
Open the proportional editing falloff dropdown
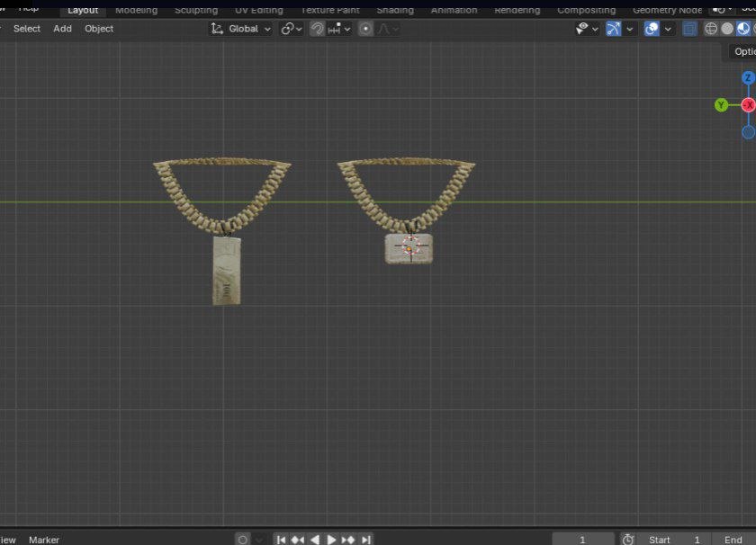(388, 29)
